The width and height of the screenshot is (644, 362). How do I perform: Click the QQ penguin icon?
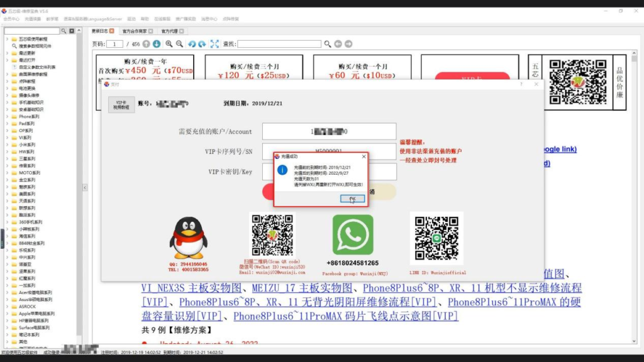(x=189, y=238)
